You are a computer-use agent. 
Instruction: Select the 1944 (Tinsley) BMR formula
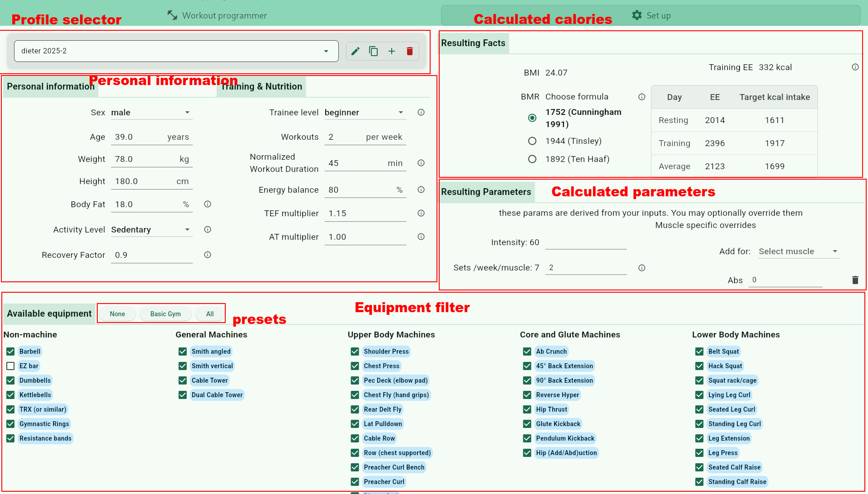[x=532, y=141]
